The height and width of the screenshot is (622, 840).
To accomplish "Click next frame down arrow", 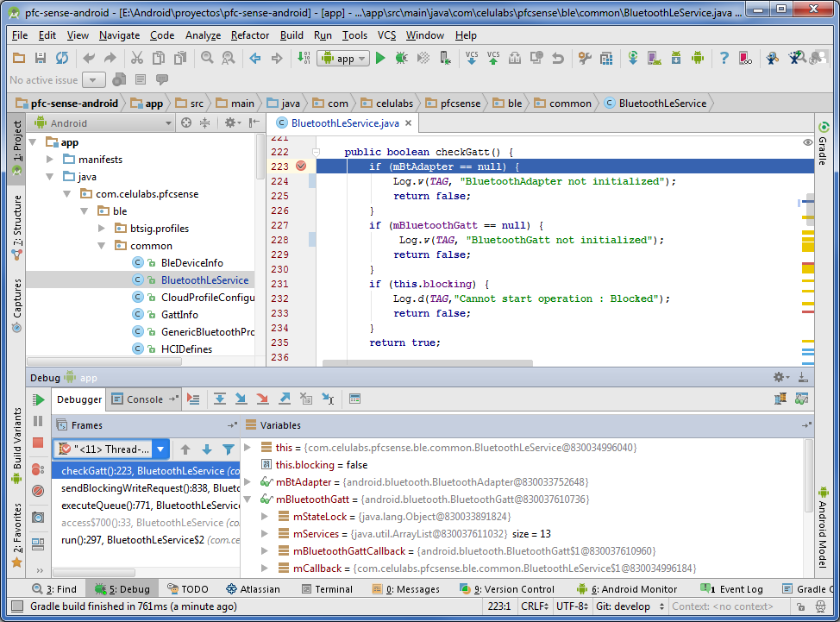I will pyautogui.click(x=207, y=449).
